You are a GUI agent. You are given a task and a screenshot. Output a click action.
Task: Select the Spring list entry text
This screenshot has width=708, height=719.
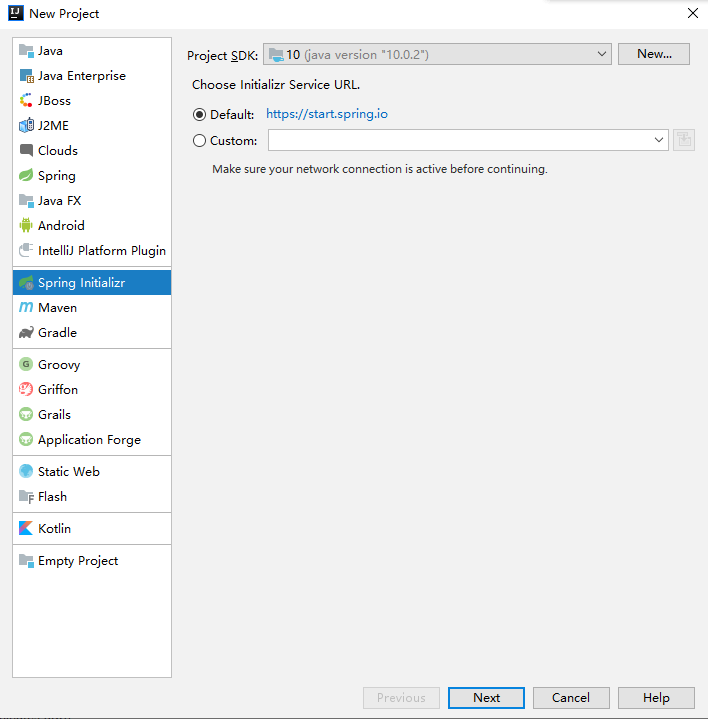click(x=57, y=176)
